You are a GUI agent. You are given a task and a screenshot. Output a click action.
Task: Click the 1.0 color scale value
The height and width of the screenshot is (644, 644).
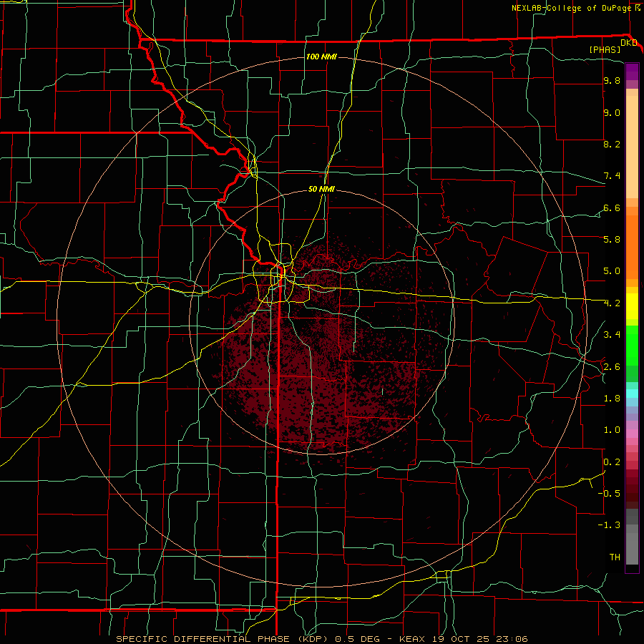[x=612, y=430]
